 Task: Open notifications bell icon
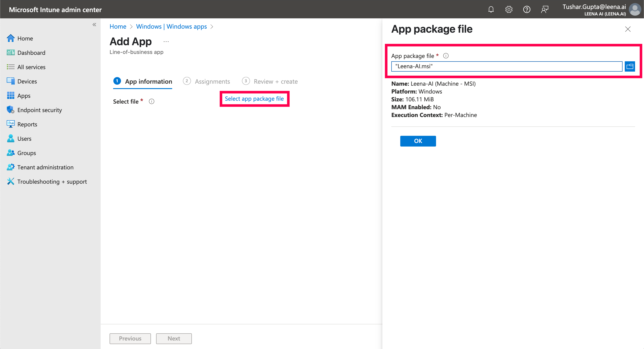point(491,9)
